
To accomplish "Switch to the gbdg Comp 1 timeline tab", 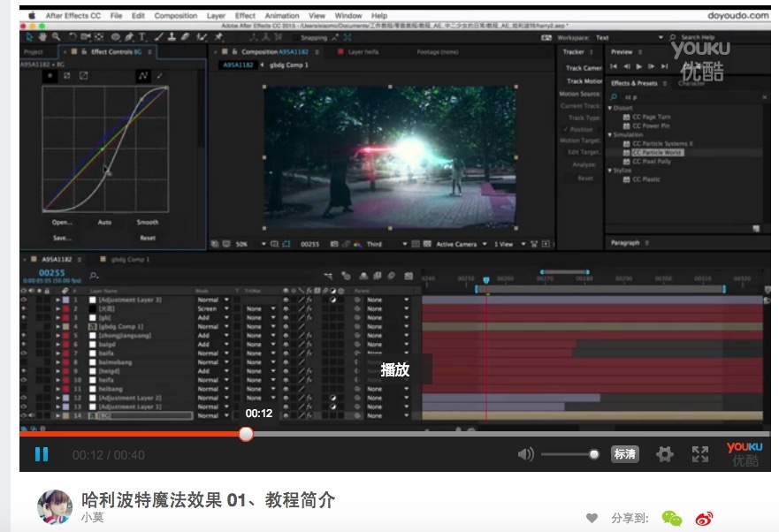I will point(130,259).
